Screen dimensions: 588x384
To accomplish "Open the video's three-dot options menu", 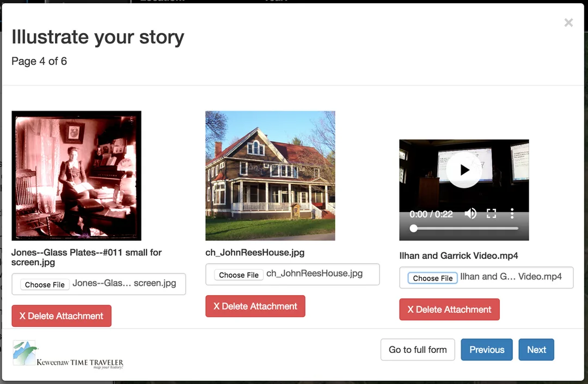I will tap(512, 214).
